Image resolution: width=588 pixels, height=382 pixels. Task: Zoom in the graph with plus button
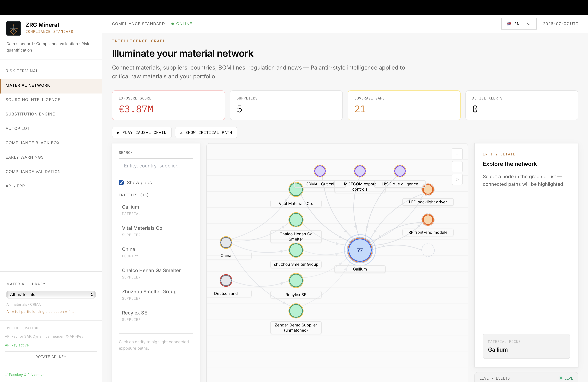[457, 154]
